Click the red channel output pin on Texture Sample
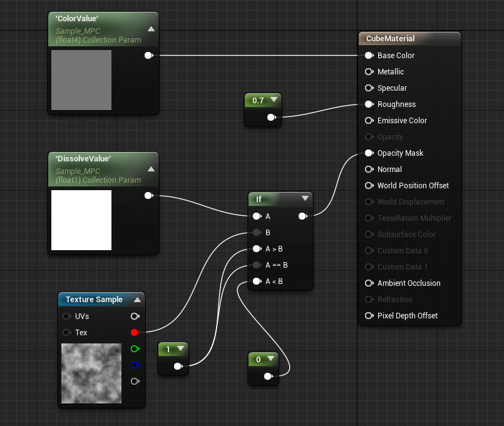The height and width of the screenshot is (426, 504). tap(134, 333)
